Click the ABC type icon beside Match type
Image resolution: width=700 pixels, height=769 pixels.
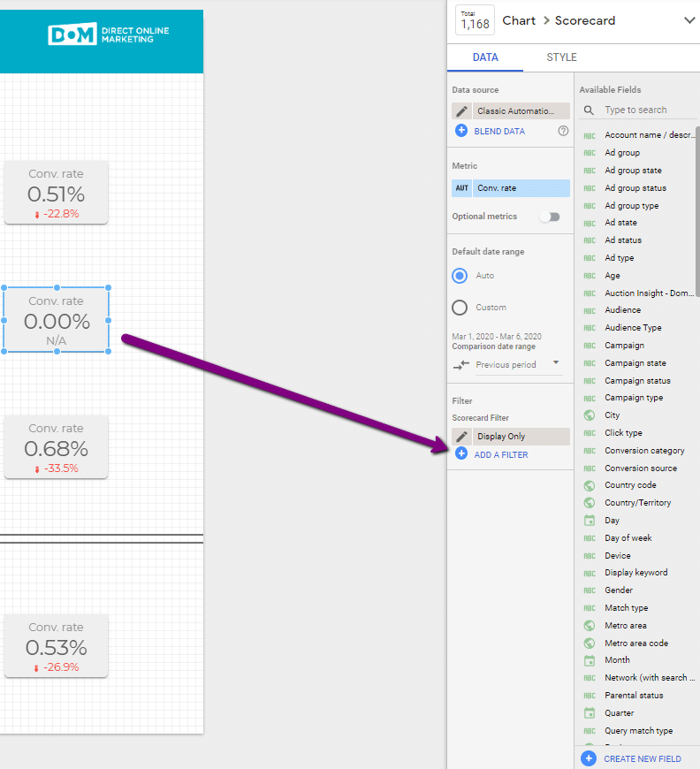[590, 608]
